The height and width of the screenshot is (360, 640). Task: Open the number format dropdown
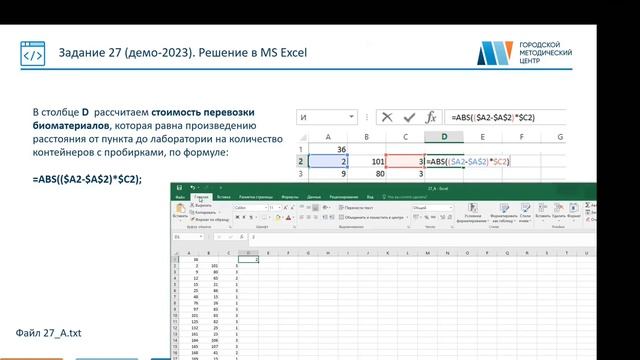(x=451, y=208)
